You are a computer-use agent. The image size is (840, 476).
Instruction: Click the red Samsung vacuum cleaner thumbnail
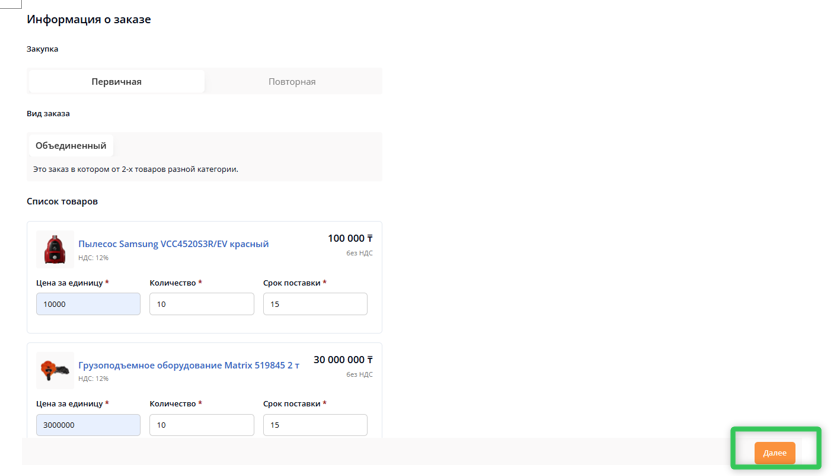pyautogui.click(x=55, y=249)
